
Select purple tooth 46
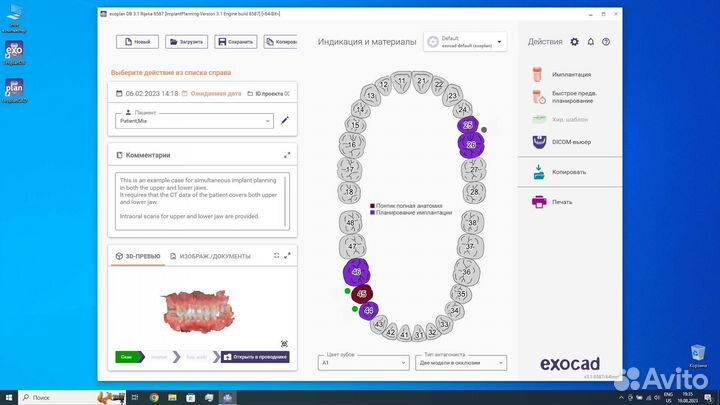pyautogui.click(x=356, y=272)
